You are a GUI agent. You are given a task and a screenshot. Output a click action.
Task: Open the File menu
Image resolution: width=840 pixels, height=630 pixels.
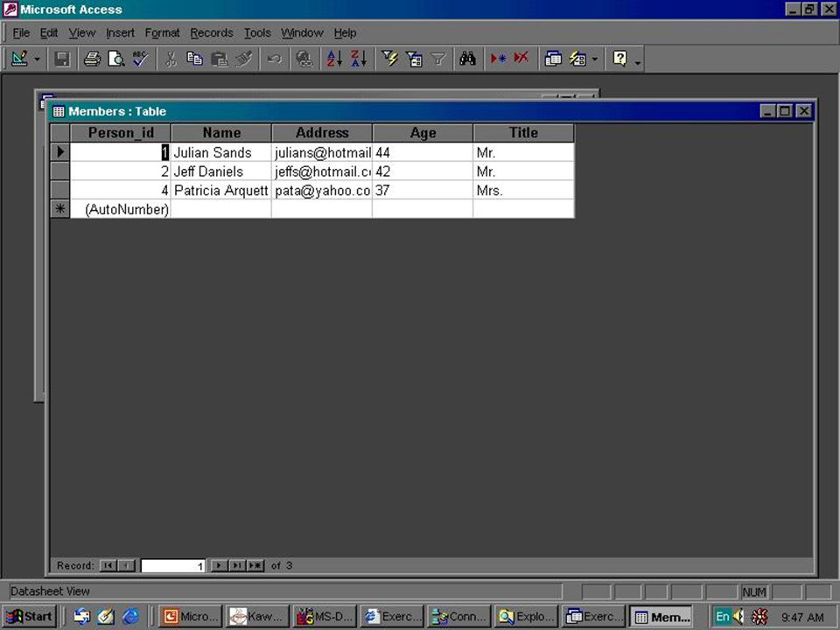[21, 33]
